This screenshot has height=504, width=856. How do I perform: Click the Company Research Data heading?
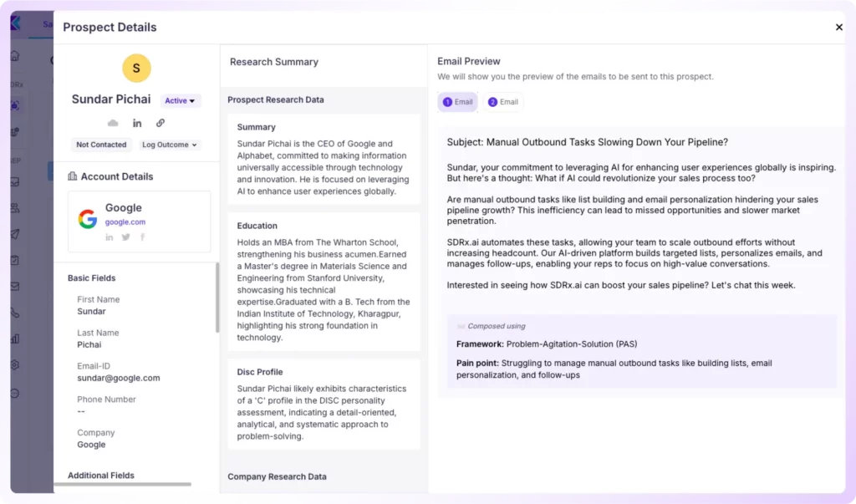coord(277,476)
